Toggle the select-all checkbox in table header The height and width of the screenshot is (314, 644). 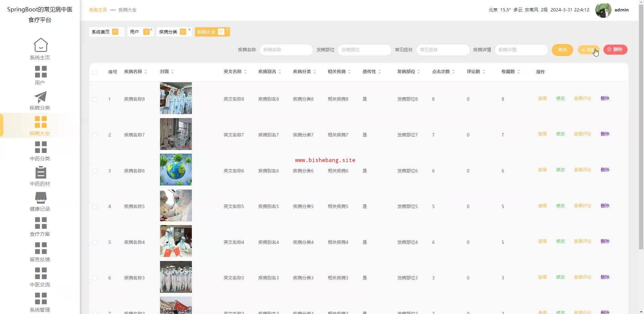coord(95,72)
